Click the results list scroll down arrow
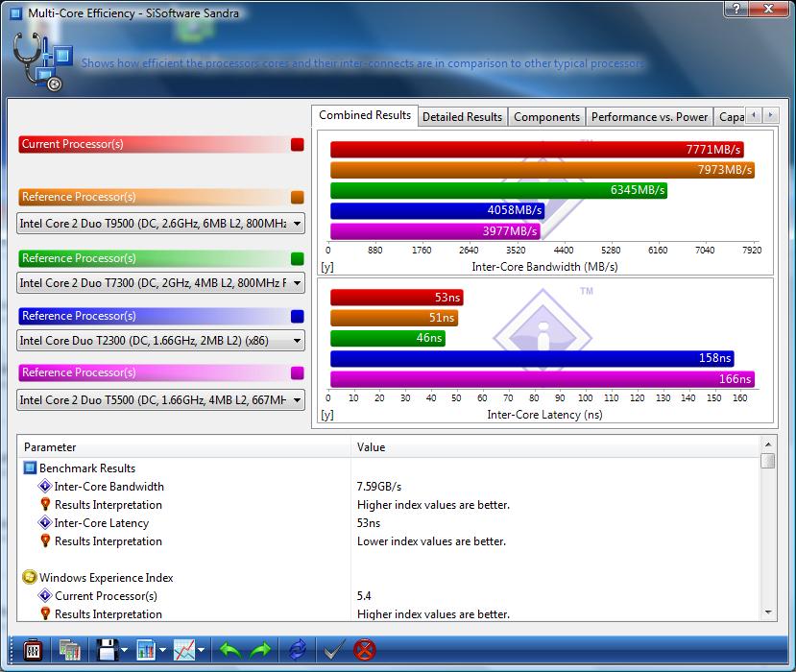 [x=768, y=612]
